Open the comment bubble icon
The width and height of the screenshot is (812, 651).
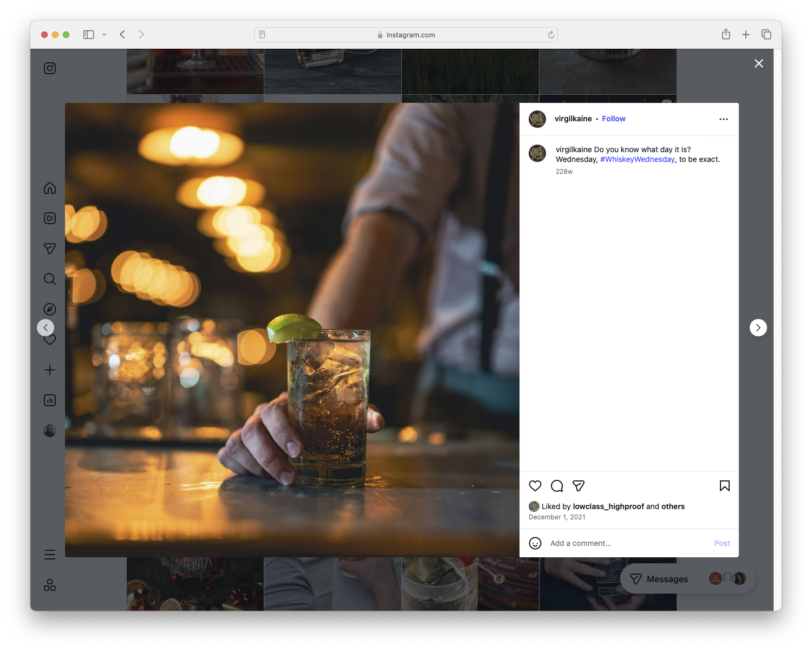point(556,486)
